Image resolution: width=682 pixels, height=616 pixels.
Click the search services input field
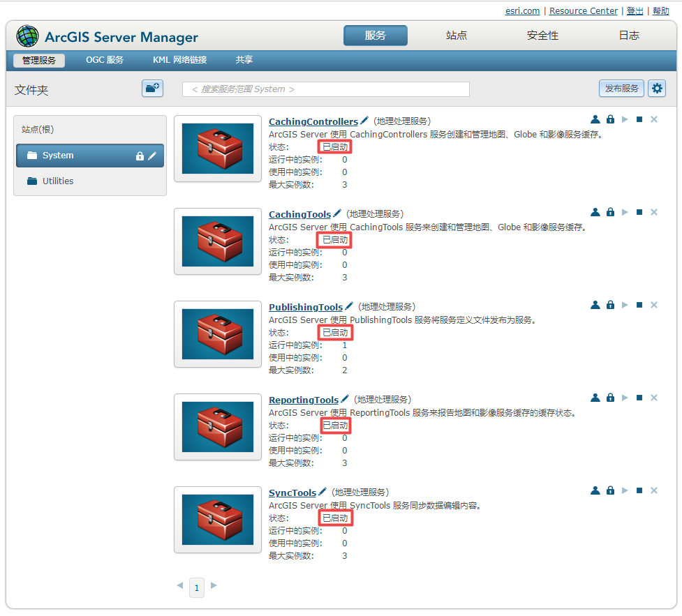tap(326, 89)
